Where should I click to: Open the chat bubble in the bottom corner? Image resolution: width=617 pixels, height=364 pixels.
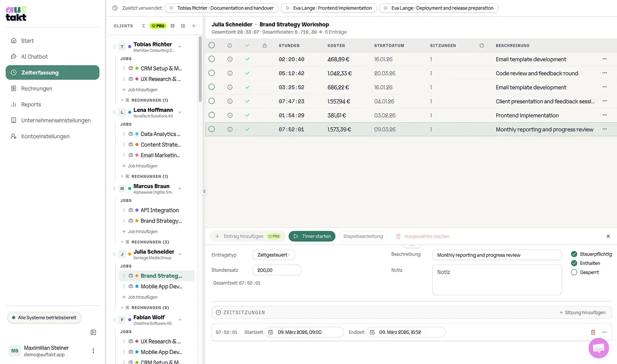[x=598, y=348]
